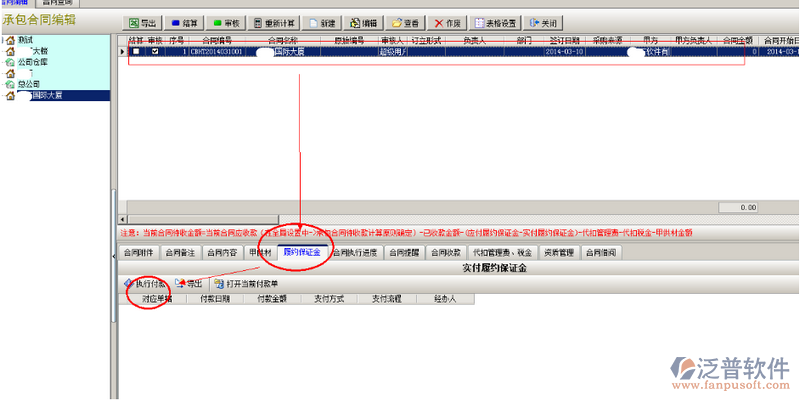Screen dimensions: 800x401
Task: Switch to the 合同附件 tab
Action: tap(138, 253)
